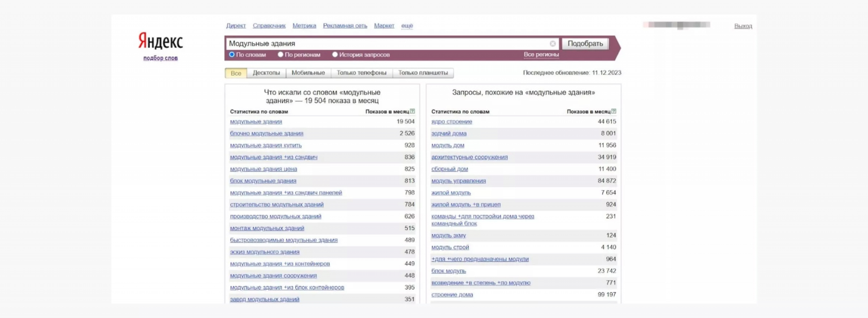Screen dimensions: 868x318
Task: Choose the История запросов radio option
Action: [335, 55]
